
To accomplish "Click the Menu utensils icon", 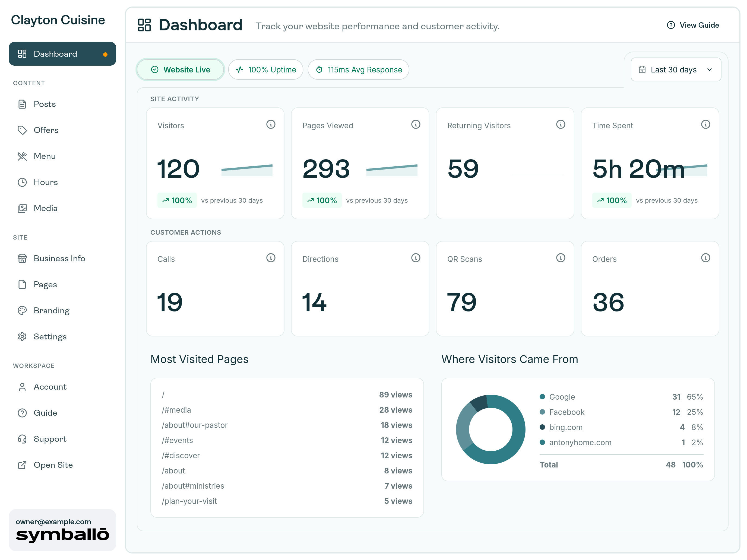I will (22, 156).
